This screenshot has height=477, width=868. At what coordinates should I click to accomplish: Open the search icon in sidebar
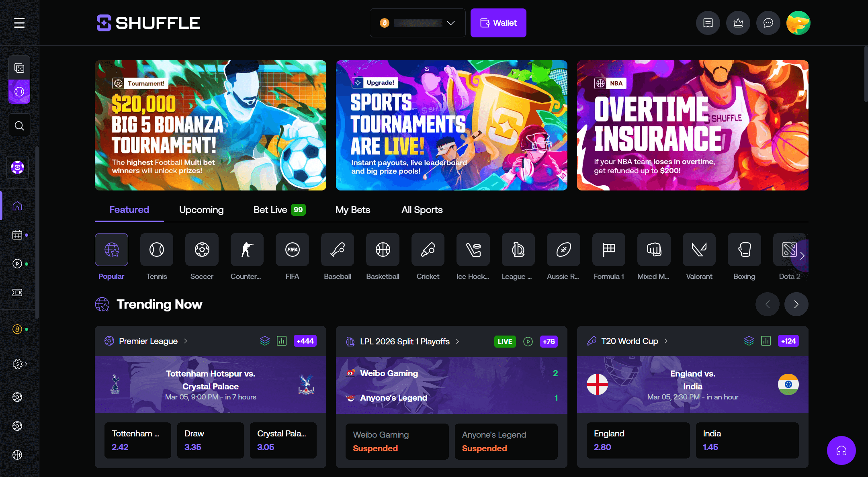pyautogui.click(x=19, y=126)
